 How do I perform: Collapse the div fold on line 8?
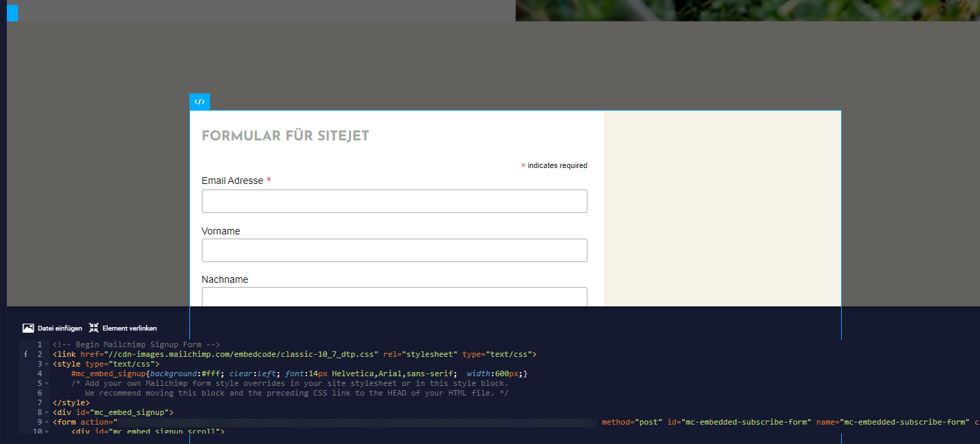(x=46, y=412)
